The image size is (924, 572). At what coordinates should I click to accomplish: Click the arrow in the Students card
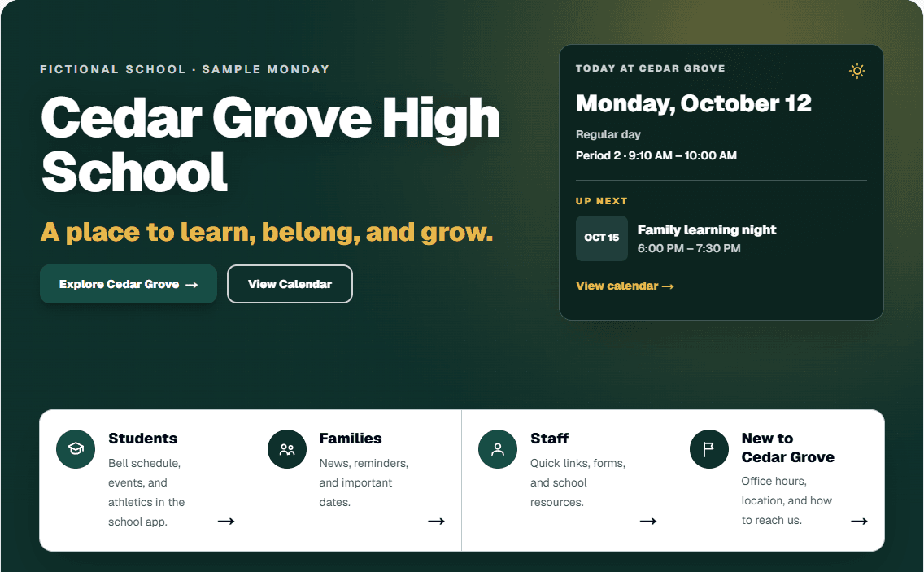point(226,521)
